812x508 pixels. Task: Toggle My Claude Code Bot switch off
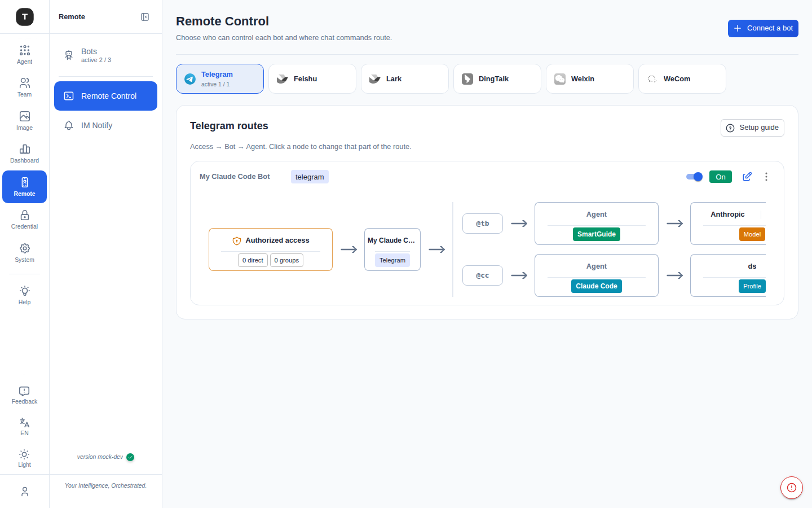click(x=694, y=177)
